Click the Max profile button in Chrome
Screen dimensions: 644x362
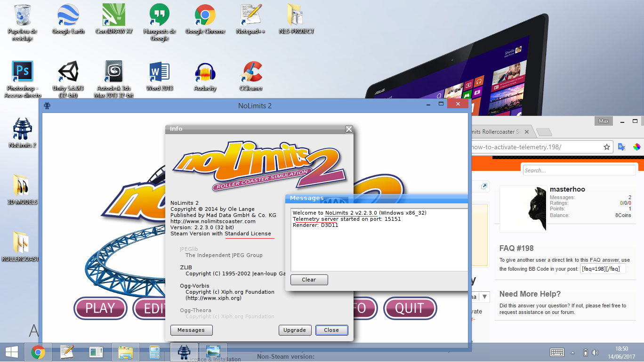[x=604, y=121]
